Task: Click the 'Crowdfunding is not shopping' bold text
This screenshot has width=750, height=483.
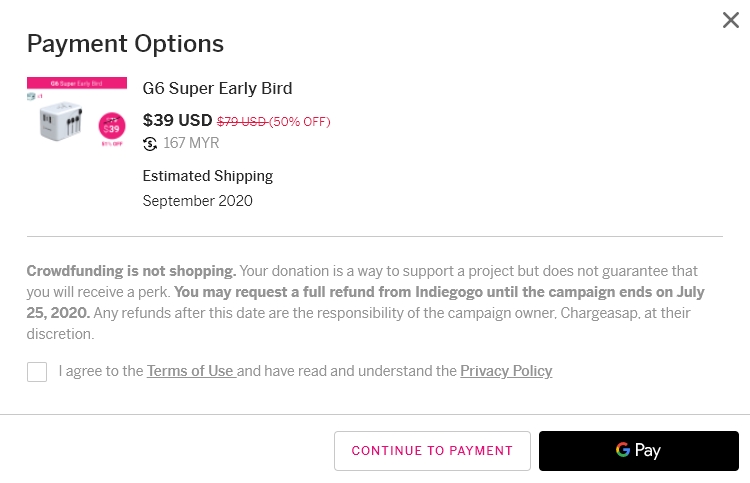Action: [x=131, y=271]
